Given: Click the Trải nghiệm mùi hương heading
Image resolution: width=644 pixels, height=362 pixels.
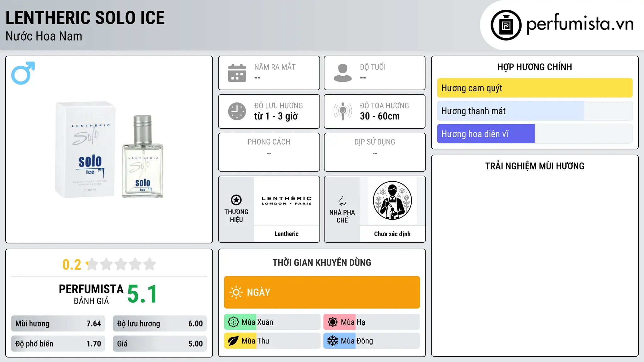Looking at the screenshot, I should coord(535,166).
